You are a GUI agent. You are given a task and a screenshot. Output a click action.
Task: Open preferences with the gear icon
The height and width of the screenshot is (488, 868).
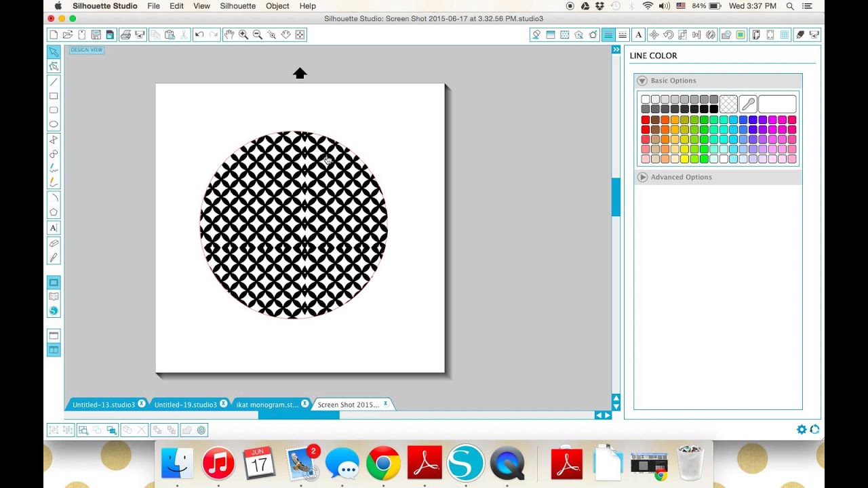802,429
